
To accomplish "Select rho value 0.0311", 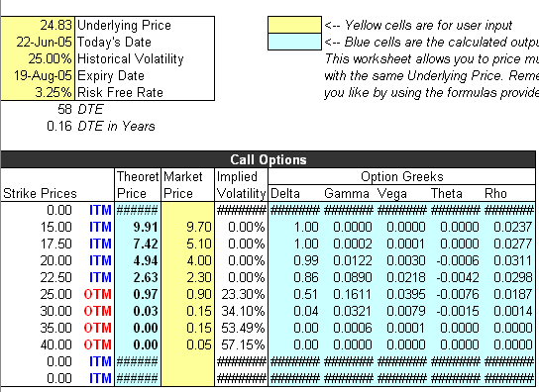I will click(513, 260).
